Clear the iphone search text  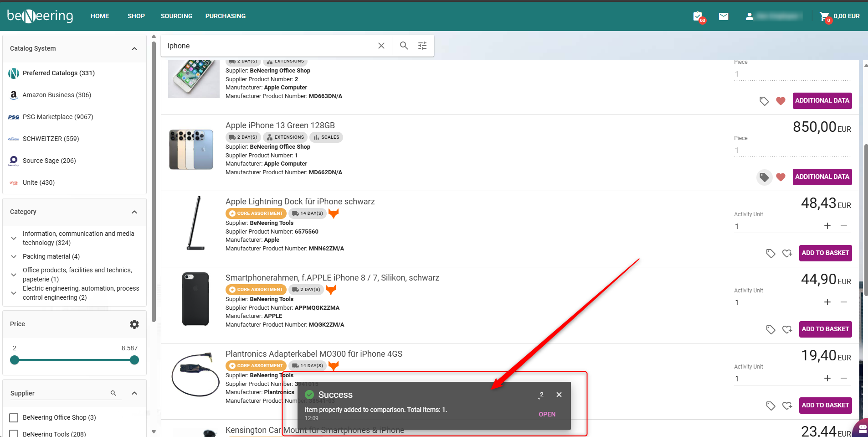point(381,46)
